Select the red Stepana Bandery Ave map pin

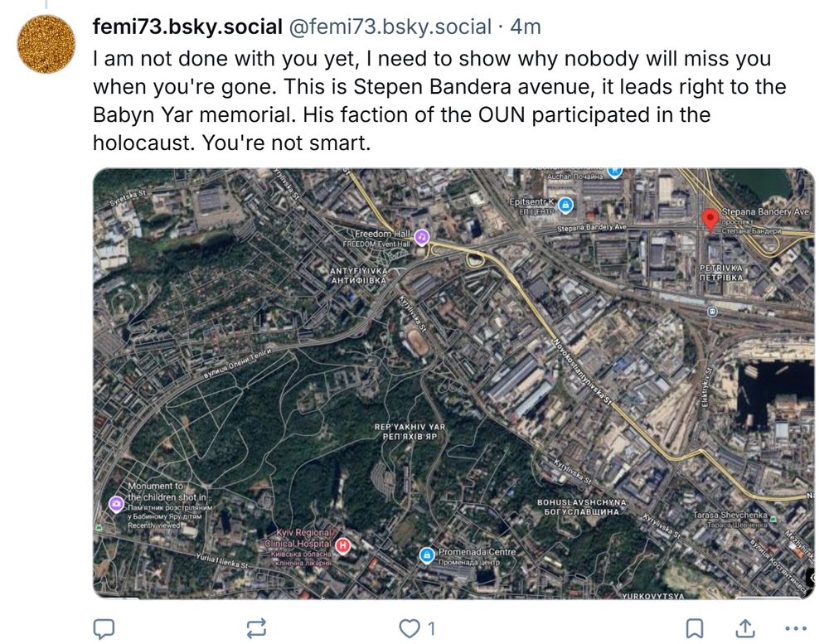click(x=710, y=220)
